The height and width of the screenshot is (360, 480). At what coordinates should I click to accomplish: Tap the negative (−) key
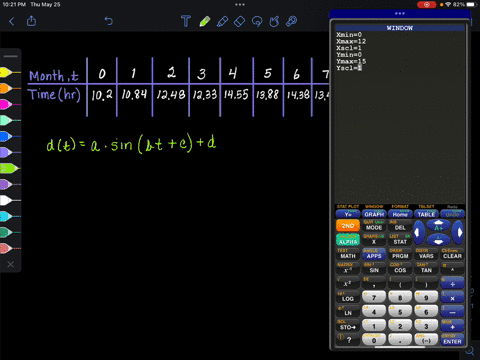[426, 340]
